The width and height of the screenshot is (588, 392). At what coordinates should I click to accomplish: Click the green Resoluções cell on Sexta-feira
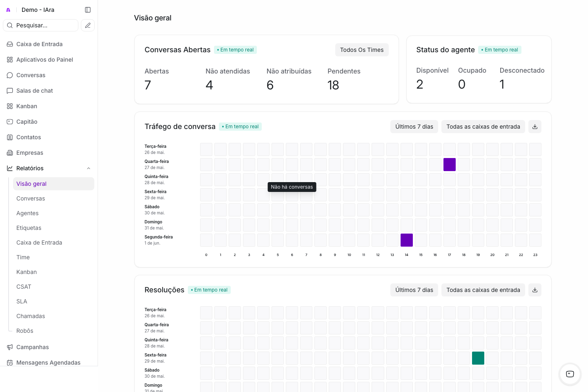pos(478,358)
